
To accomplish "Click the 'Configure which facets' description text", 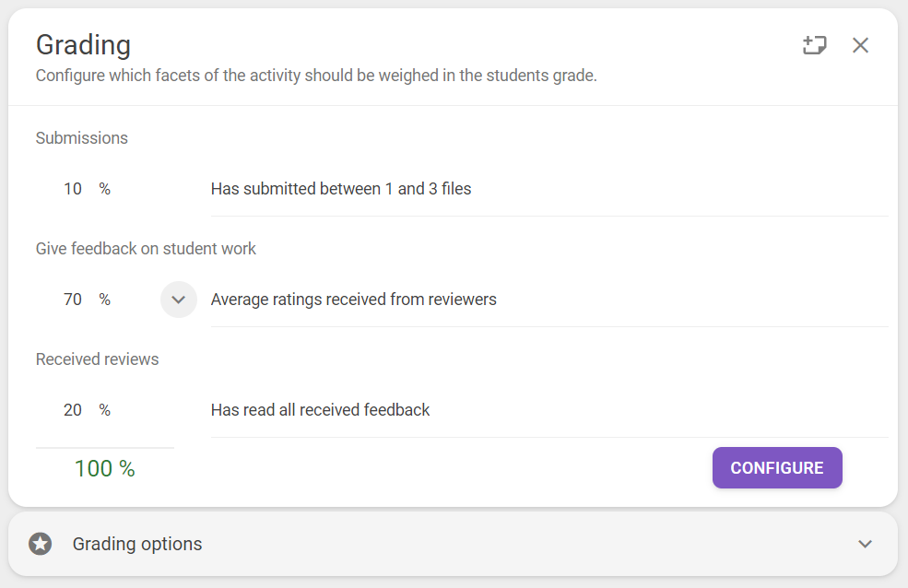I will [316, 76].
